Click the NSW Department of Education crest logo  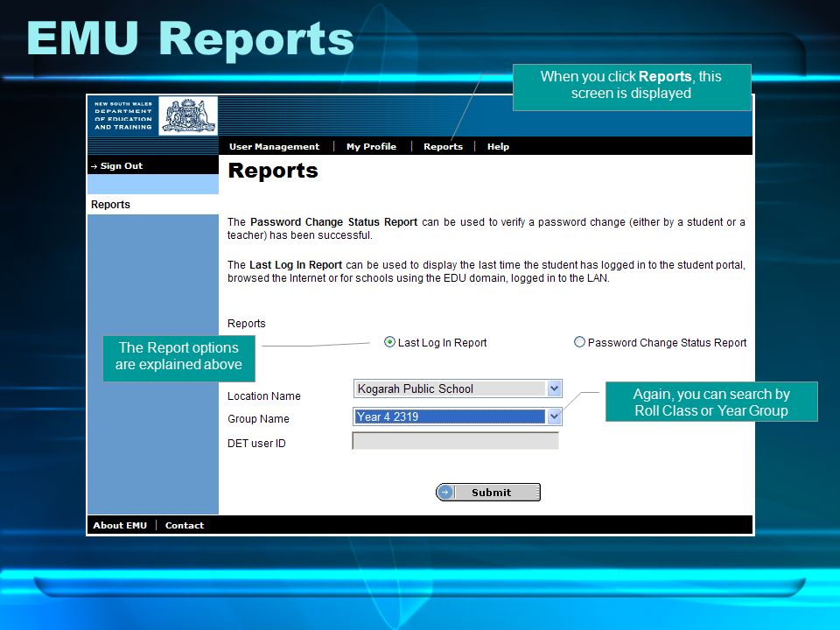(x=188, y=115)
